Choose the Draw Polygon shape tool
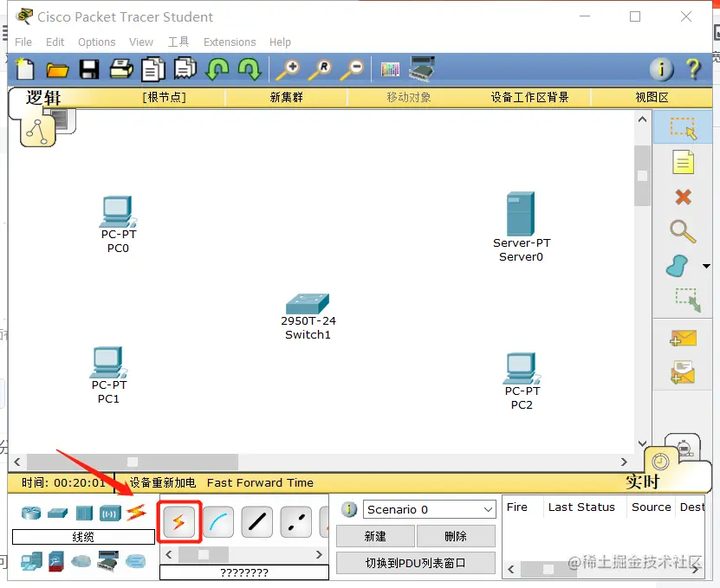This screenshot has height=588, width=720. point(677,266)
